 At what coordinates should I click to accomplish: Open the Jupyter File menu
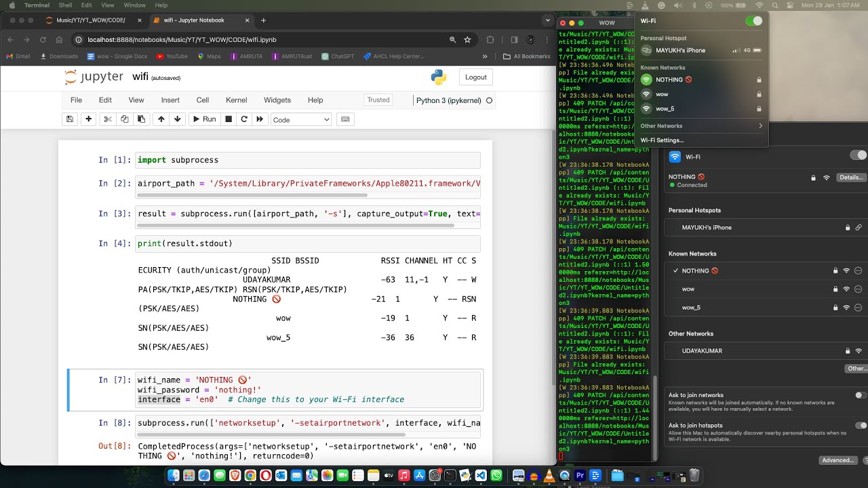(76, 100)
